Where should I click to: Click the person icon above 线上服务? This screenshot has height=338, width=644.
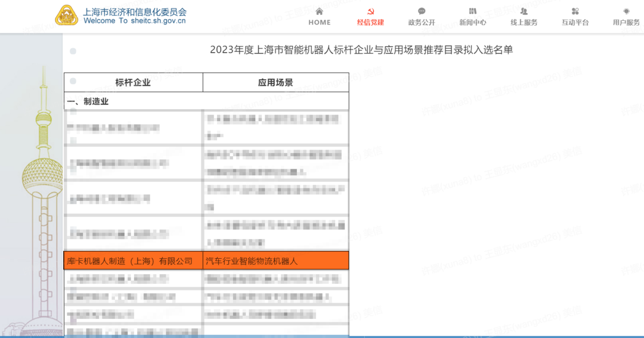click(524, 11)
